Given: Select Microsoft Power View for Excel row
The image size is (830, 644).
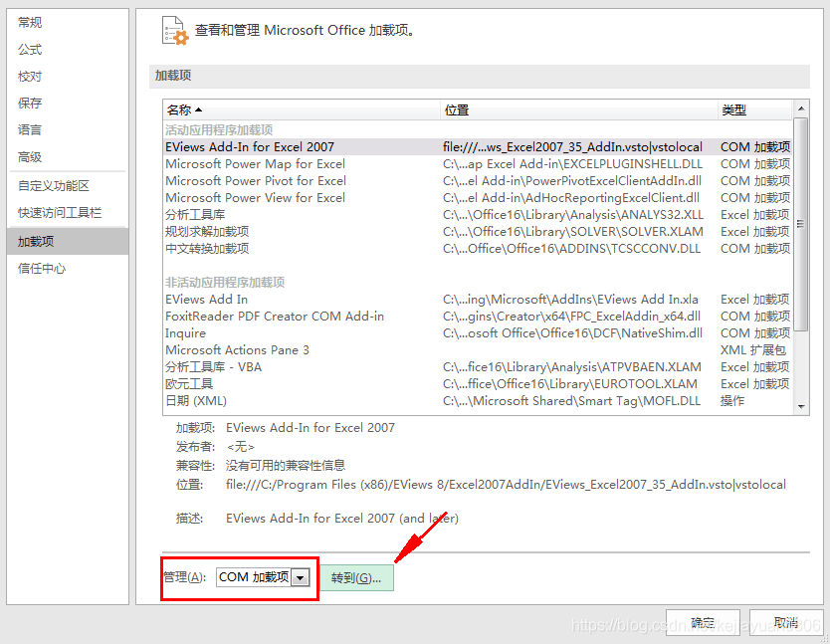Looking at the screenshot, I should pos(478,197).
